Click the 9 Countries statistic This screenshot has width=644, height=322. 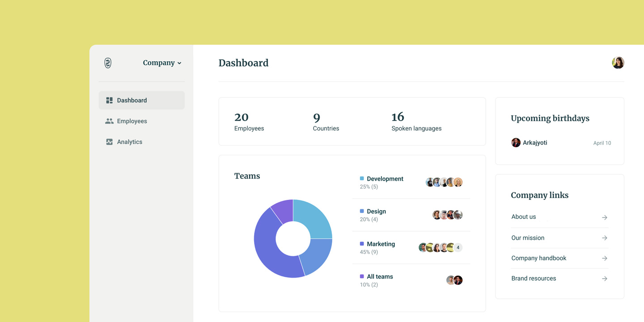pyautogui.click(x=326, y=122)
